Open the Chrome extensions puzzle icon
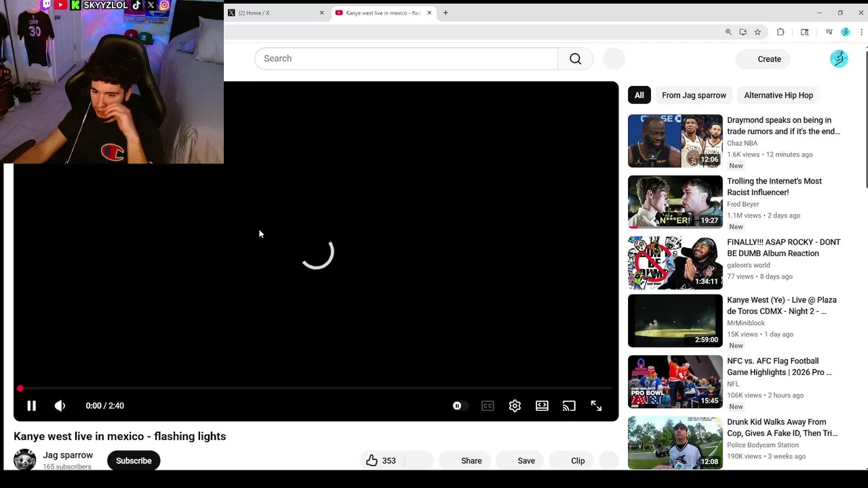This screenshot has height=488, width=868. (x=781, y=32)
